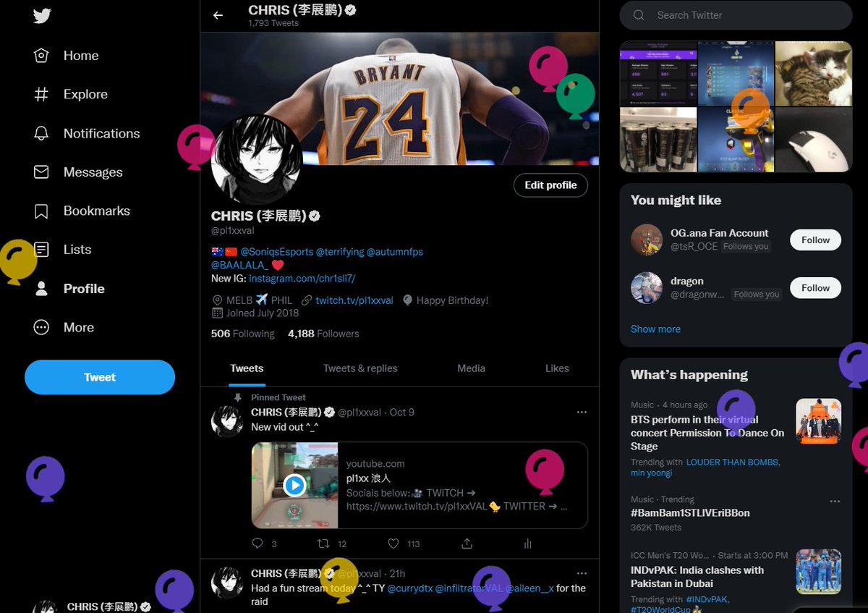Open more options on pinned tweet
Image resolution: width=868 pixels, height=613 pixels.
coord(582,413)
